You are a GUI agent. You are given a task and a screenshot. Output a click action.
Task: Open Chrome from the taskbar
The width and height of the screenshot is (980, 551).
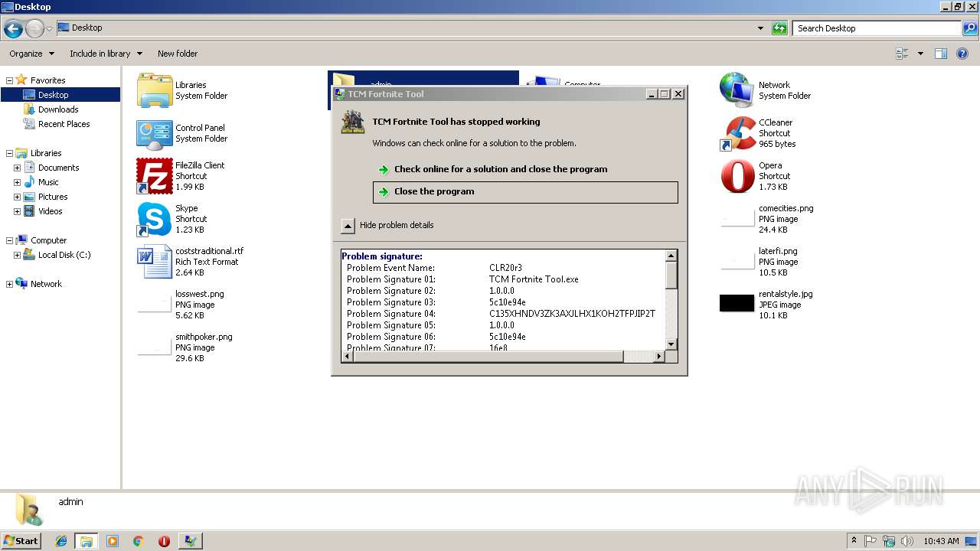coord(138,541)
